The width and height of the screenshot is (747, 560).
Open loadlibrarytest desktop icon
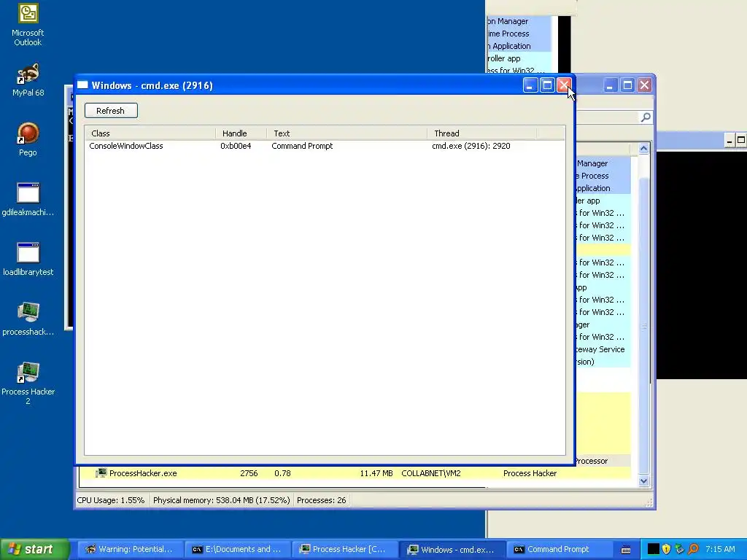(x=28, y=260)
